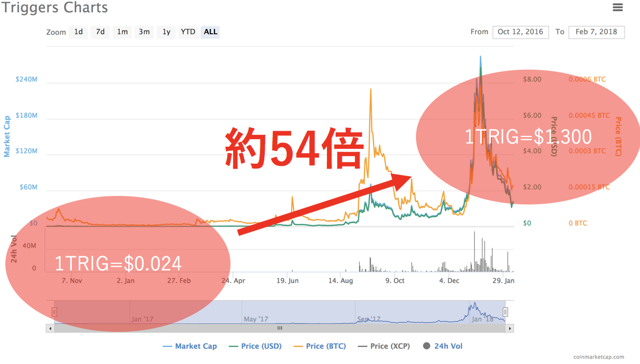Click the 9. Oct date axis label
This screenshot has height=364, width=640.
coord(395,280)
